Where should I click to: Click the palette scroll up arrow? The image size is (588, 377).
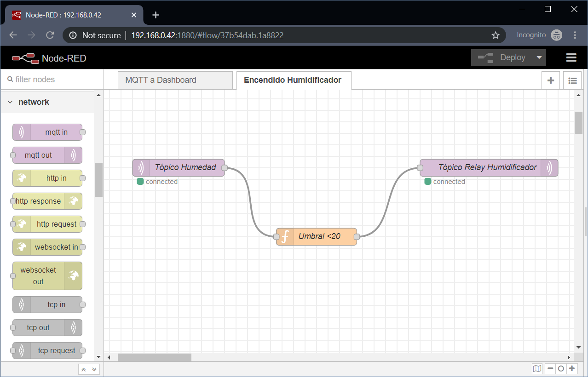pyautogui.click(x=98, y=95)
